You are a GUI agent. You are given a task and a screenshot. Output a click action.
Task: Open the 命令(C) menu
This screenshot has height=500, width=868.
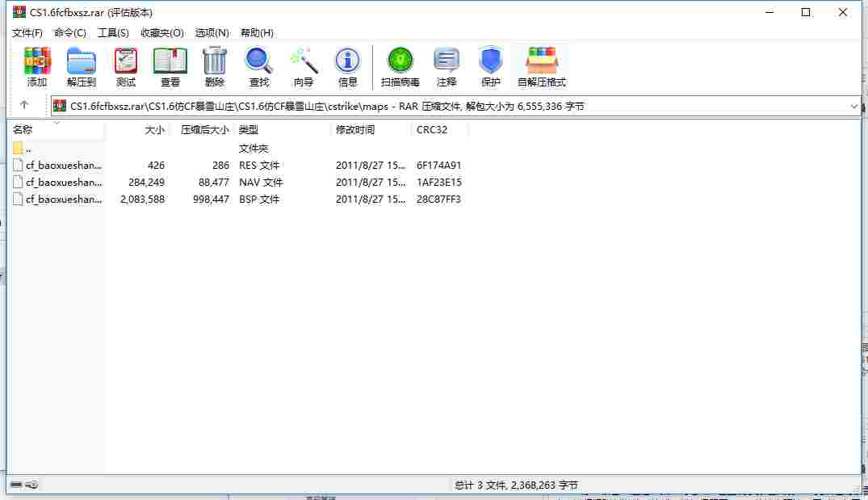pyautogui.click(x=69, y=32)
